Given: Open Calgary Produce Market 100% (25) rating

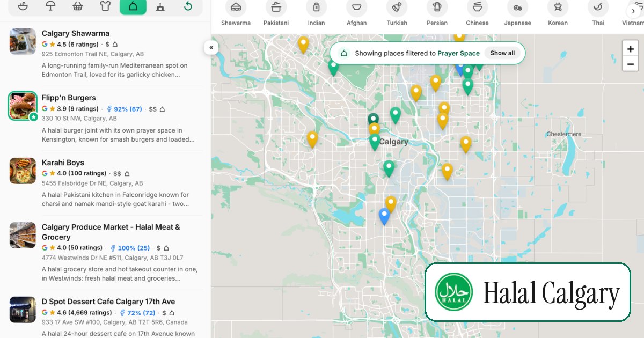Looking at the screenshot, I should click(130, 248).
